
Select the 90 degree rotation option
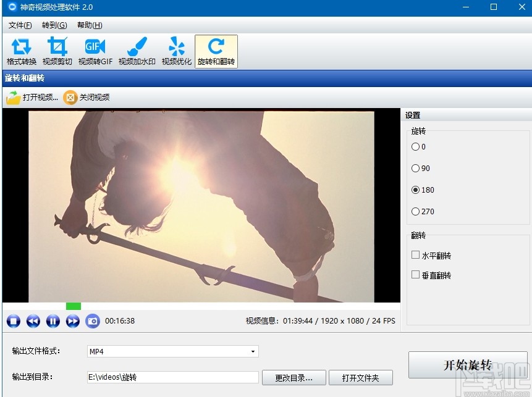pos(416,169)
